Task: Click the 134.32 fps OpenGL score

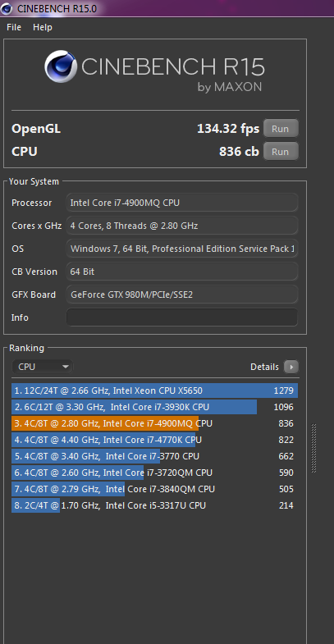Action: click(228, 129)
